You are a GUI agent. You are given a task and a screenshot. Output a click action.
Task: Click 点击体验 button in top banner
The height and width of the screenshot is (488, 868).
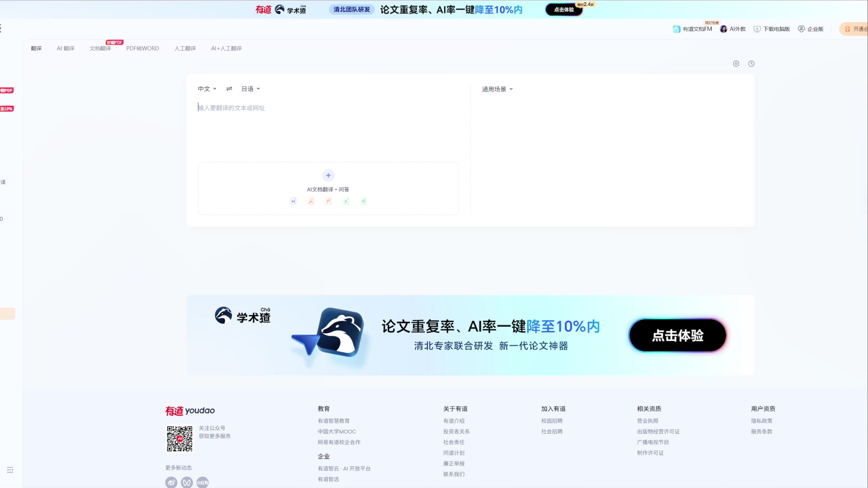click(x=564, y=9)
